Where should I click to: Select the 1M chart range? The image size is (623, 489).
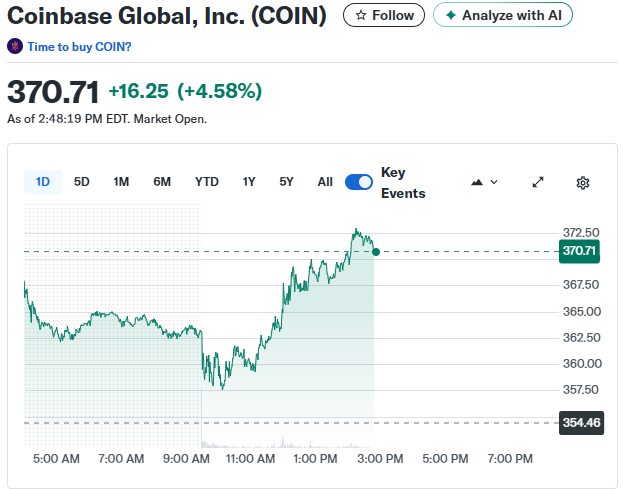tap(121, 182)
